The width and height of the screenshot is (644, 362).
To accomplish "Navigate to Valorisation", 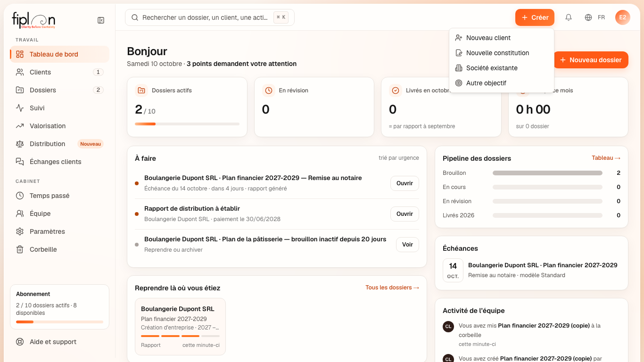I will [x=59, y=126].
